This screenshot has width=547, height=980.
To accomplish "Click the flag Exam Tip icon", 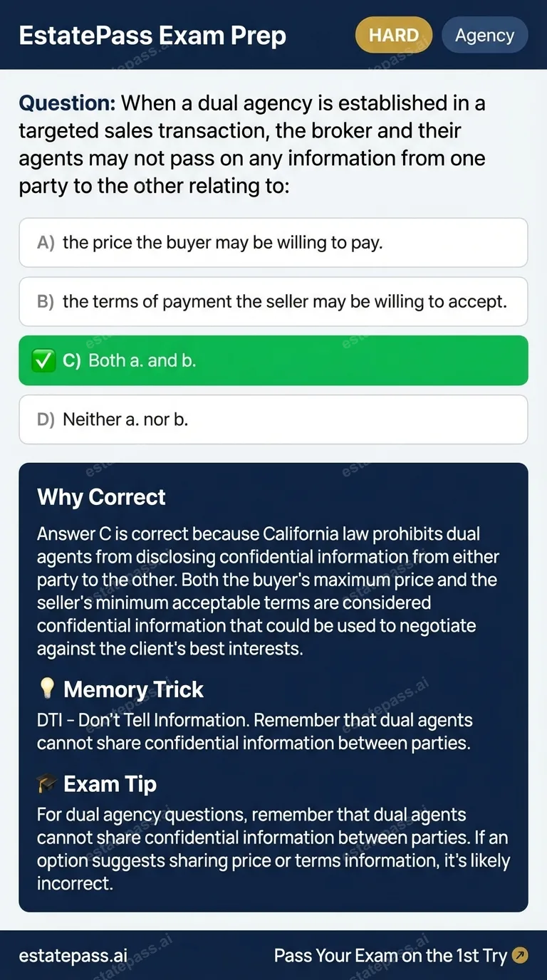I will (x=48, y=783).
